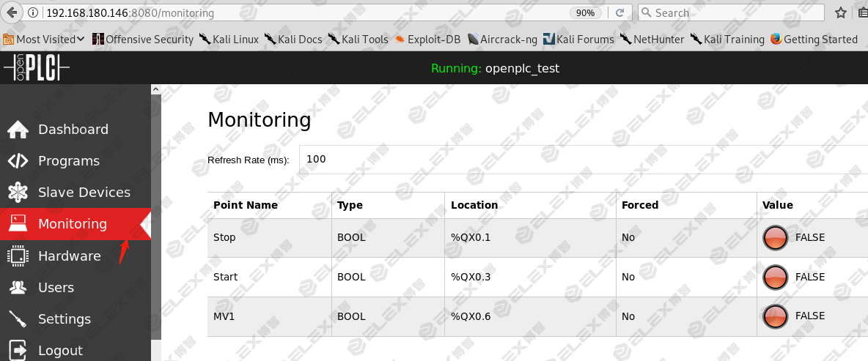This screenshot has width=868, height=361.
Task: Click the site information icon
Action: coord(33,12)
